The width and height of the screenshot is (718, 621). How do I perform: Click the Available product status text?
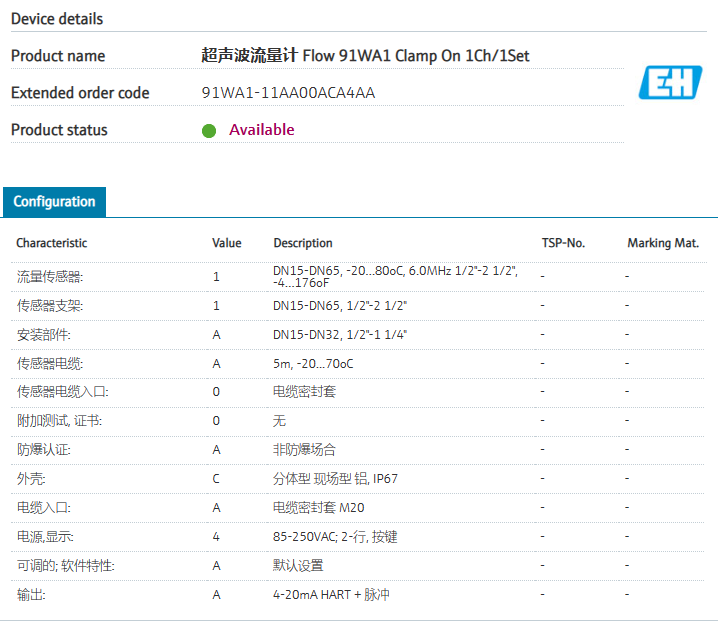tap(261, 130)
